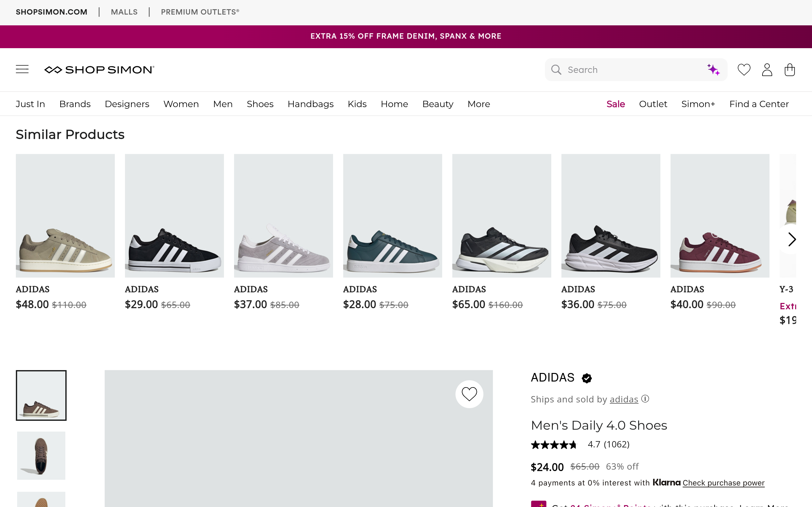Select the Sale menu item
Image resolution: width=812 pixels, height=507 pixels.
(615, 104)
